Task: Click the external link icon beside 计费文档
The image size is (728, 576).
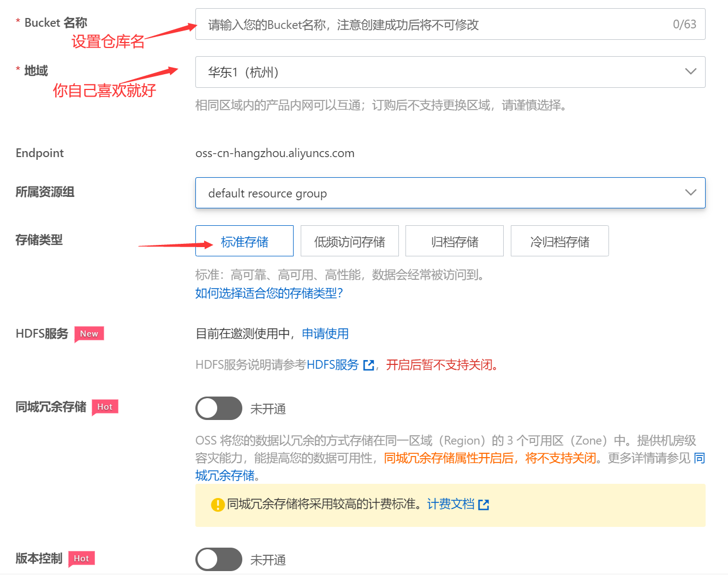Action: pos(484,505)
